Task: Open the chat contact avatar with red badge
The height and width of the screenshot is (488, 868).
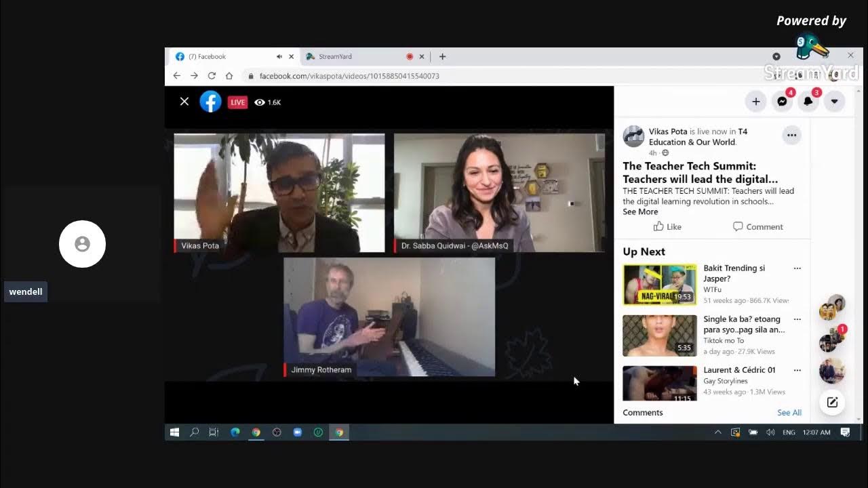Action: click(x=831, y=340)
